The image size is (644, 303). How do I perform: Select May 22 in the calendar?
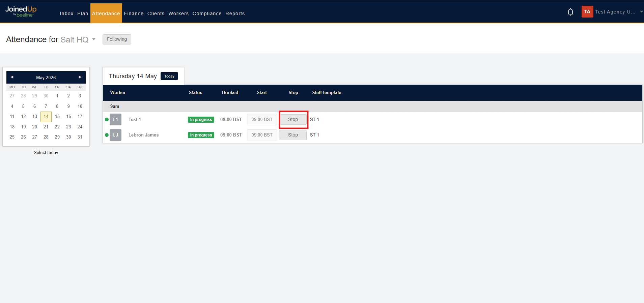click(x=57, y=127)
